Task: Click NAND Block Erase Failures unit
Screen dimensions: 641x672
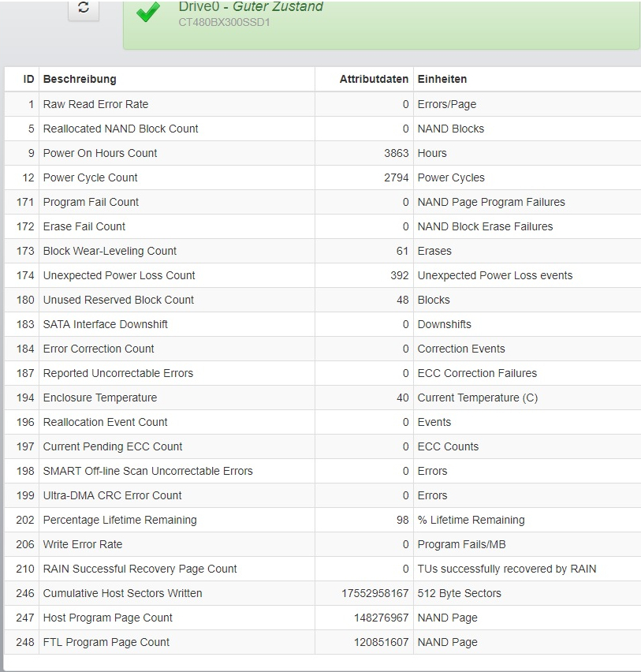Action: click(x=485, y=226)
